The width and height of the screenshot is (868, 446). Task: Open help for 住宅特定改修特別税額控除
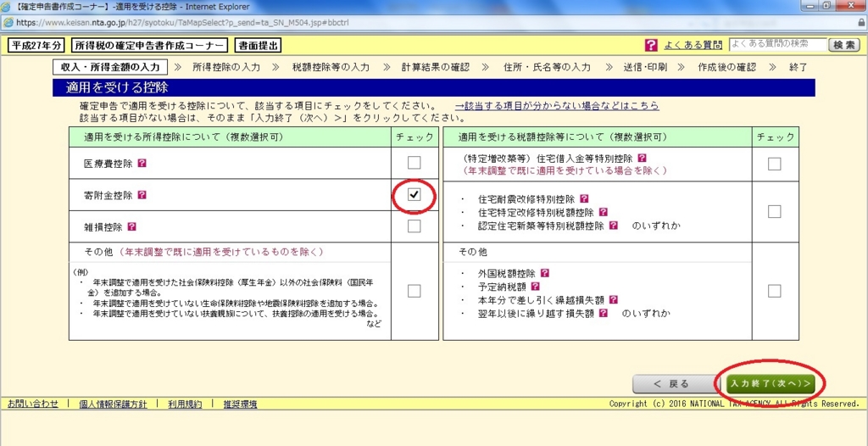[x=604, y=212]
